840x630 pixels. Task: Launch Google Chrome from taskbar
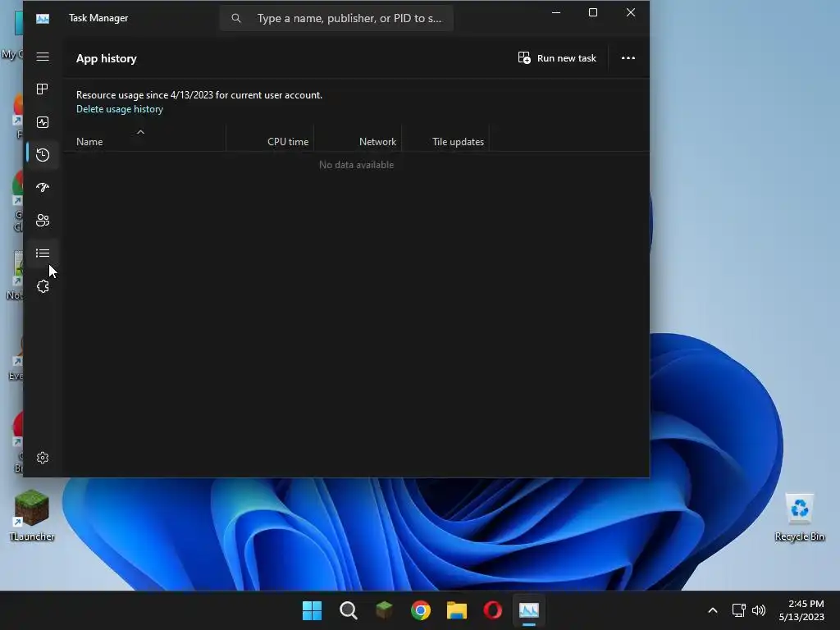[x=421, y=610]
